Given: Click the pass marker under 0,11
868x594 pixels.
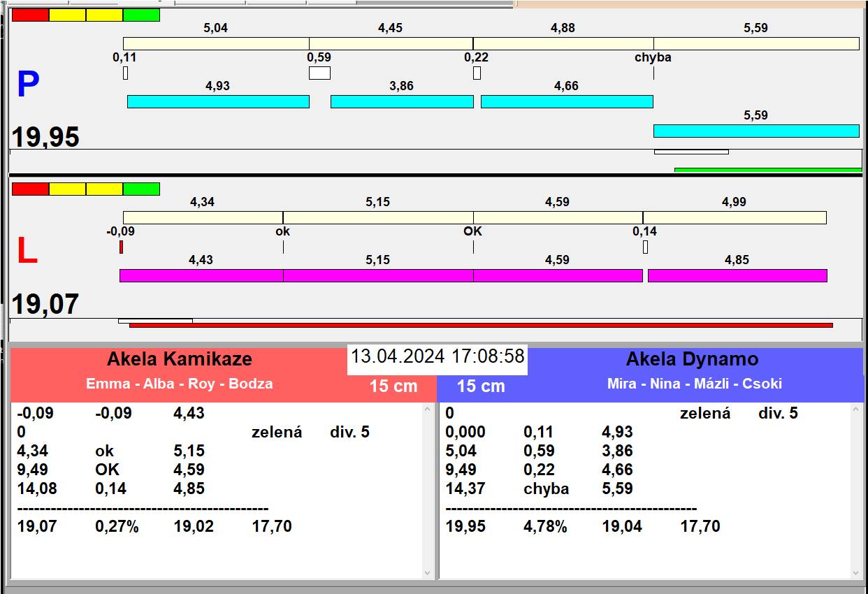Looking at the screenshot, I should 125,73.
